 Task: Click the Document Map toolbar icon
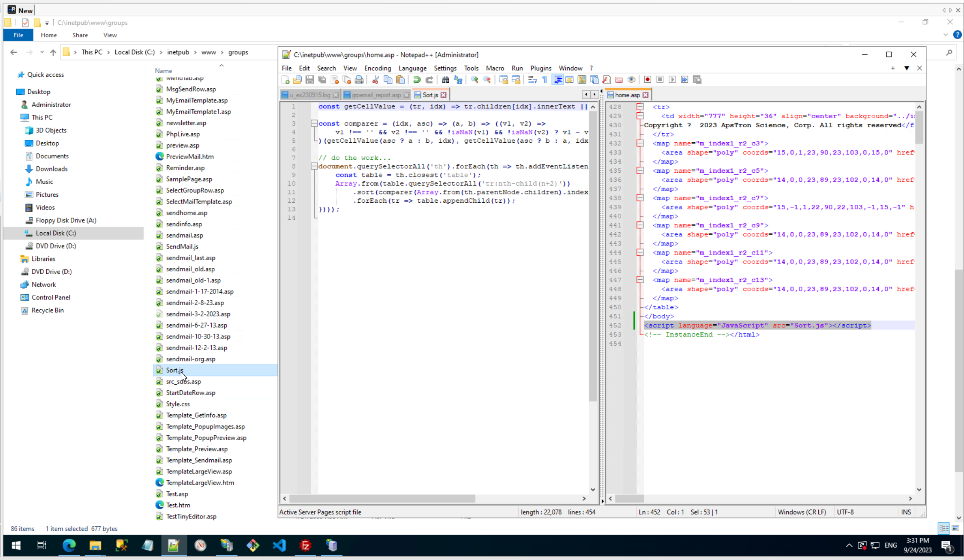coord(582,80)
